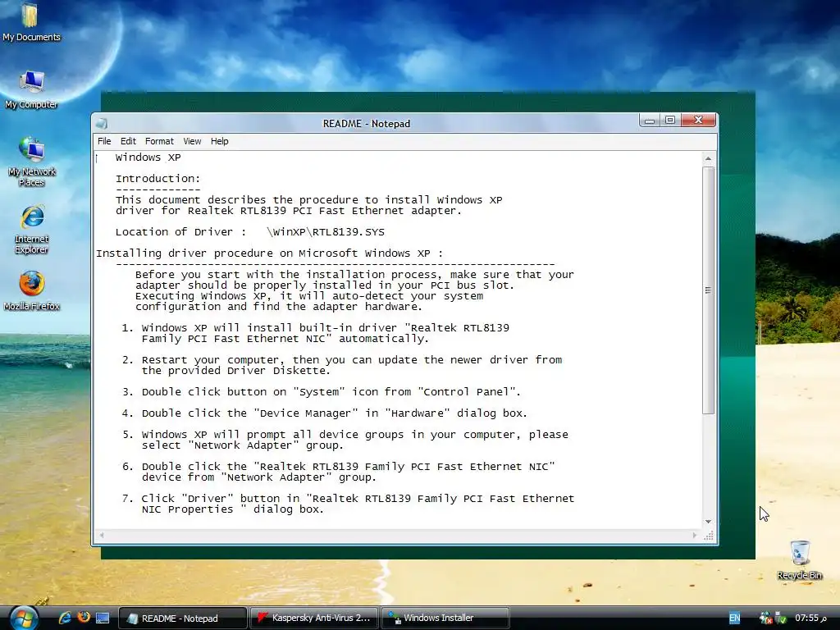Click the green-check tray icon
Viewport: 840px width, 630px height.
click(x=781, y=619)
